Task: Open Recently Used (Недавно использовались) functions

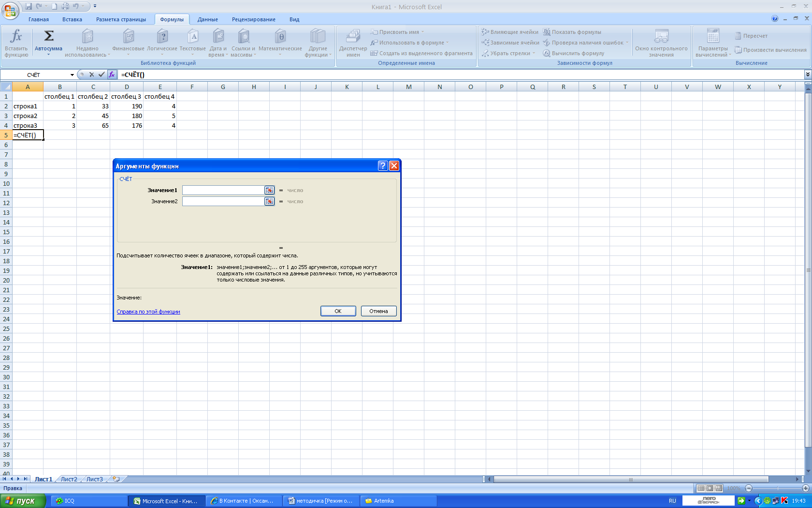Action: [87, 43]
